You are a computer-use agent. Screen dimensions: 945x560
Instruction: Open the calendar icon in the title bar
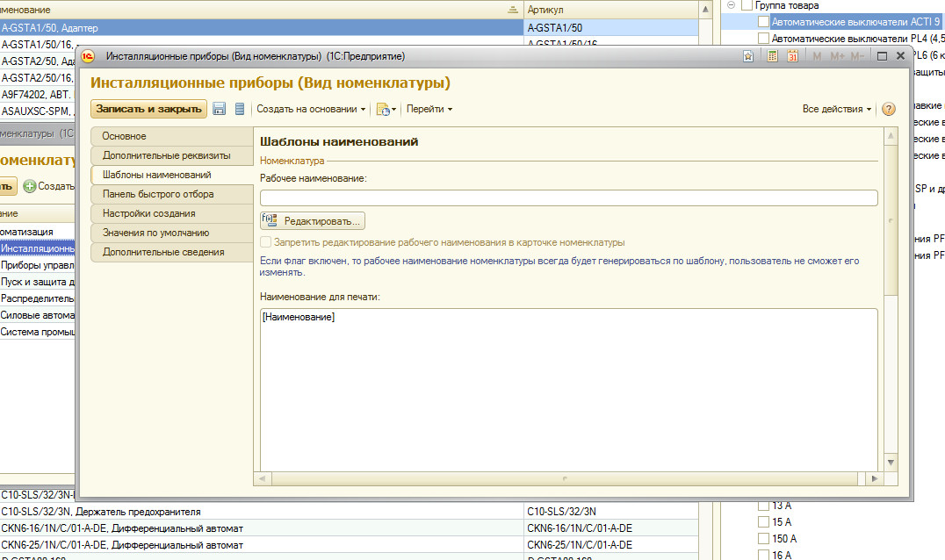793,56
